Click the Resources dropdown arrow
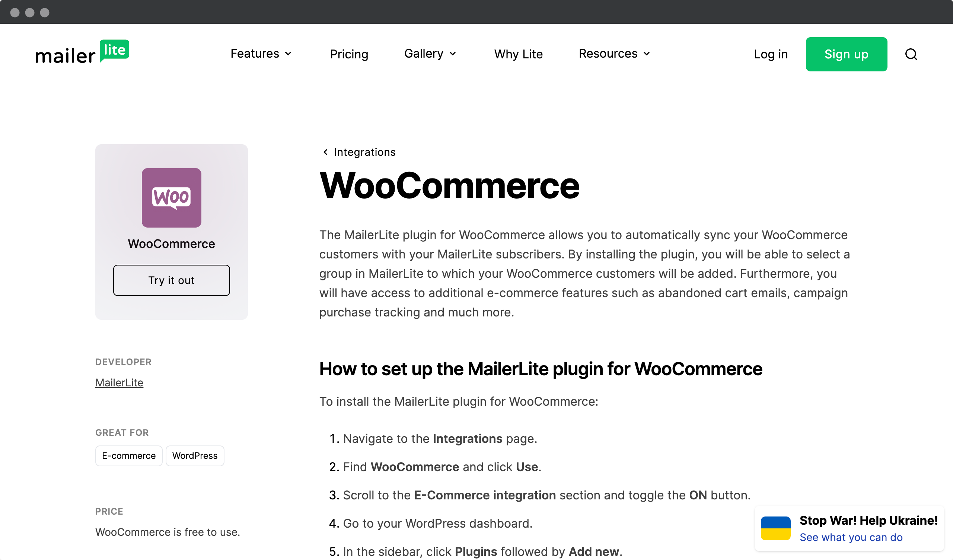 pyautogui.click(x=647, y=53)
